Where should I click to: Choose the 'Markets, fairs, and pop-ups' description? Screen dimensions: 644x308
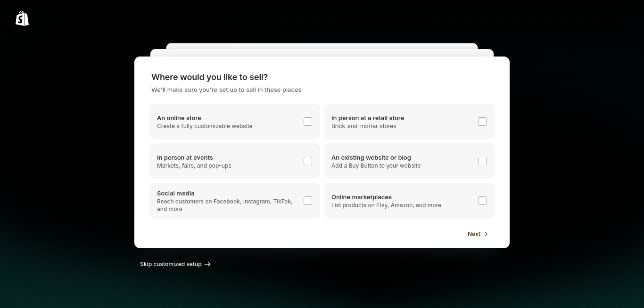pos(194,166)
